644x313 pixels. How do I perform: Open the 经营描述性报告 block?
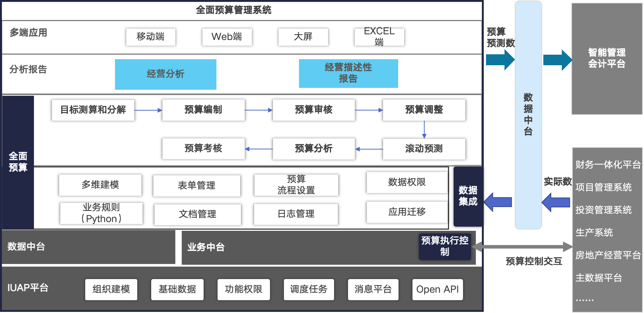[348, 73]
